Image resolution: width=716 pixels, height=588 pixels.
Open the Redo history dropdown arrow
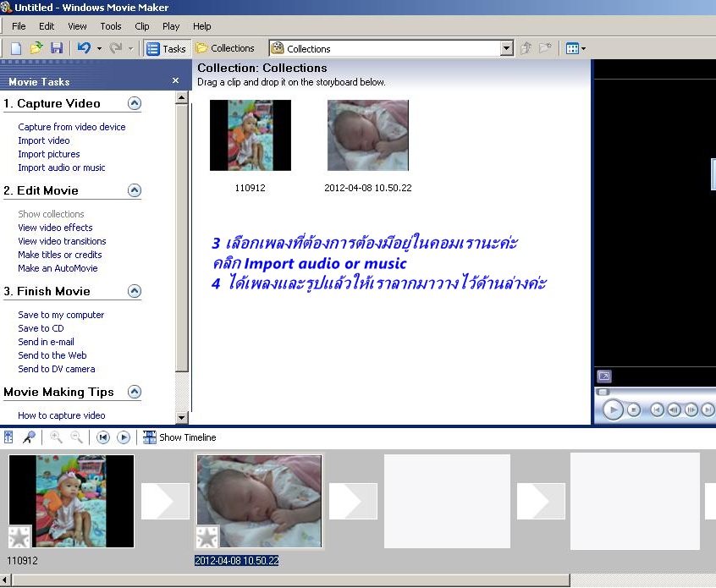(x=130, y=49)
